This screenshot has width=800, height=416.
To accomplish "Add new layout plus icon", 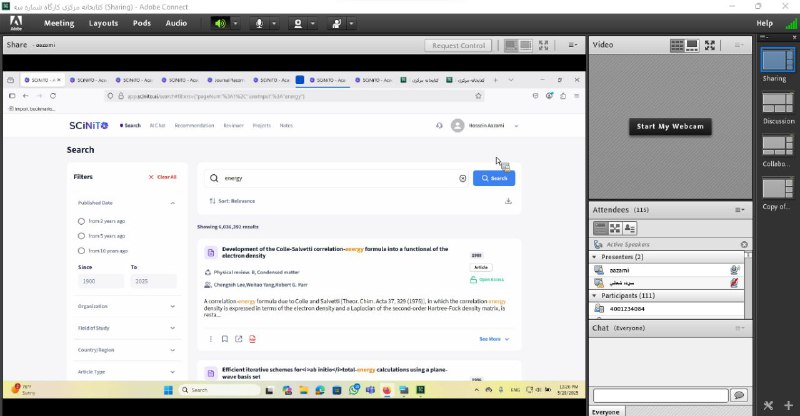I will point(788,406).
